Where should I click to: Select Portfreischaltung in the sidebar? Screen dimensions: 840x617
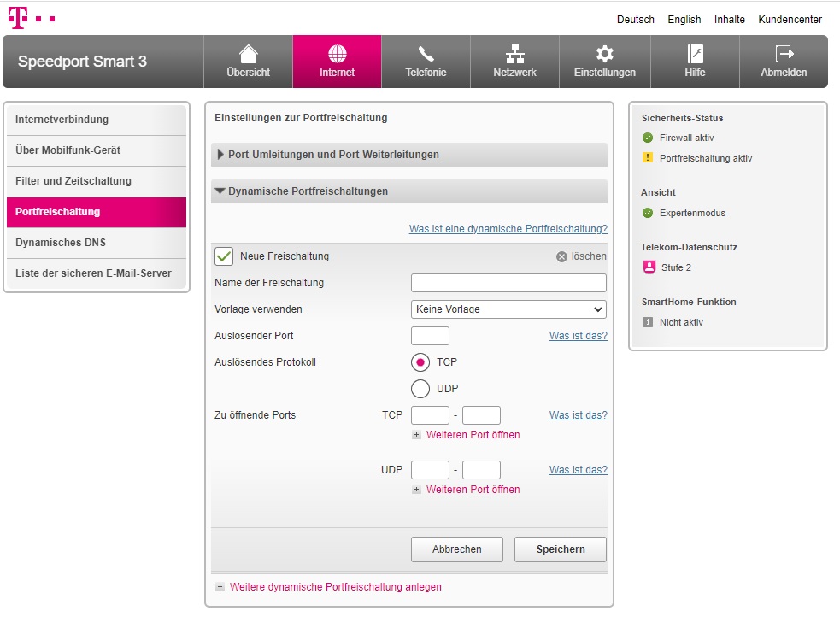click(x=97, y=212)
